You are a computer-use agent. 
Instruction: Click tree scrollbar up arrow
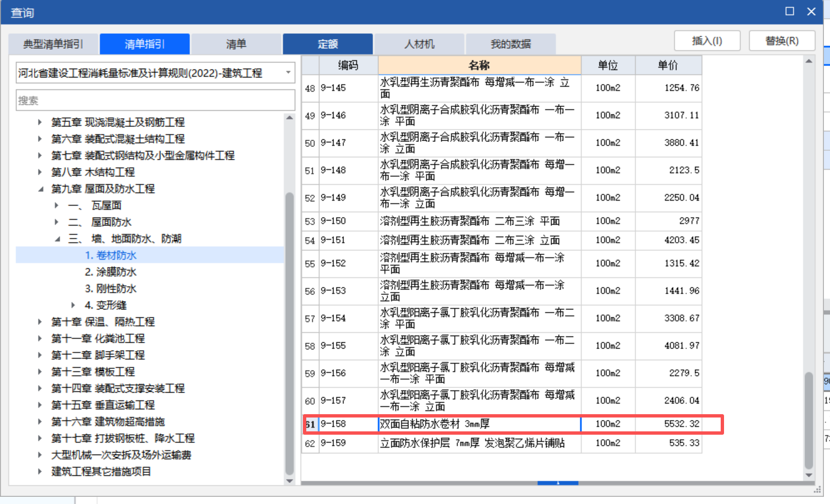(289, 118)
